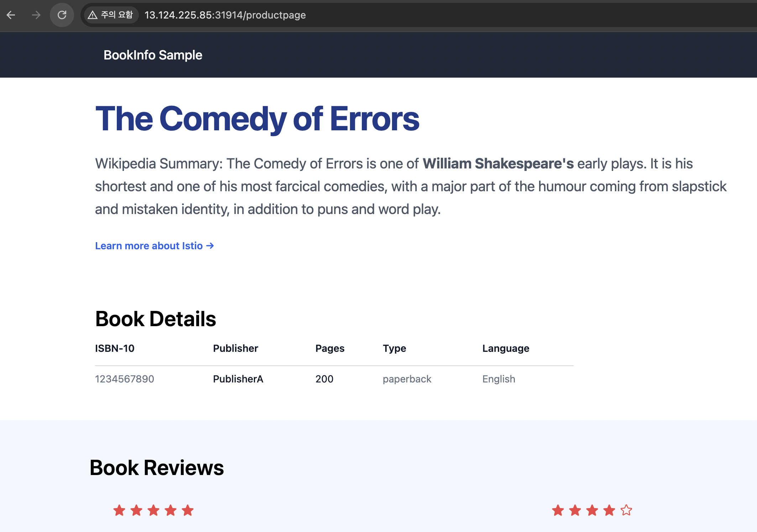Click The Comedy of Errors heading

pos(257,119)
